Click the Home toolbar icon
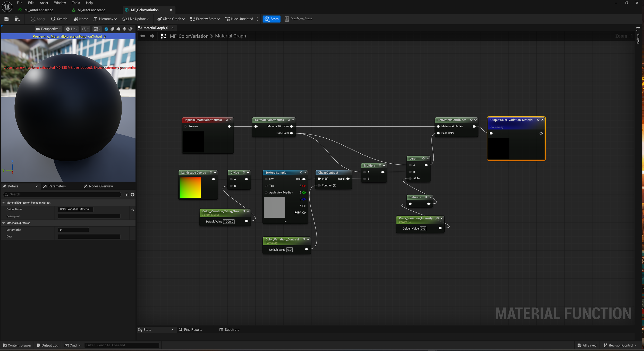 [x=81, y=19]
